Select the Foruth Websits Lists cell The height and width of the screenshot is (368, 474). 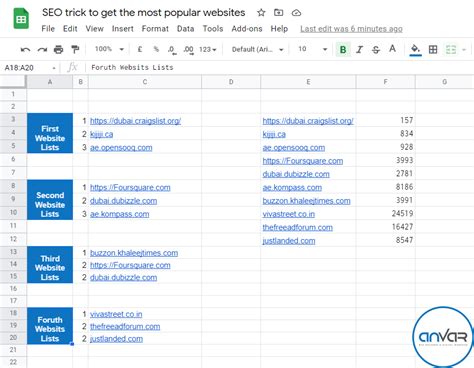tap(50, 326)
